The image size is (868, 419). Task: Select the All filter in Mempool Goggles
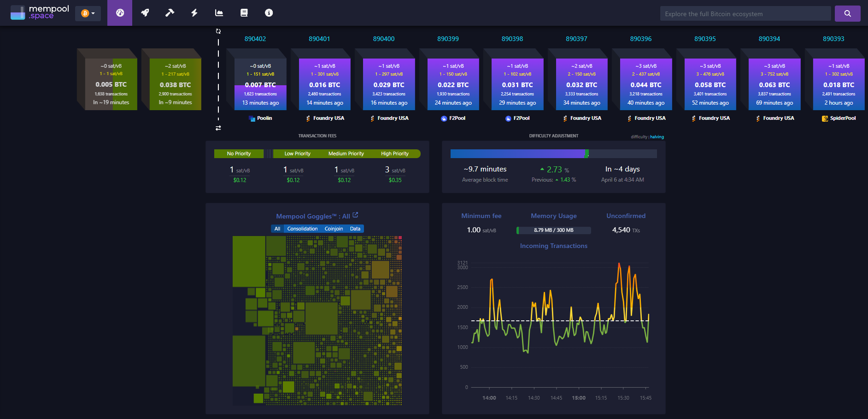[277, 229]
